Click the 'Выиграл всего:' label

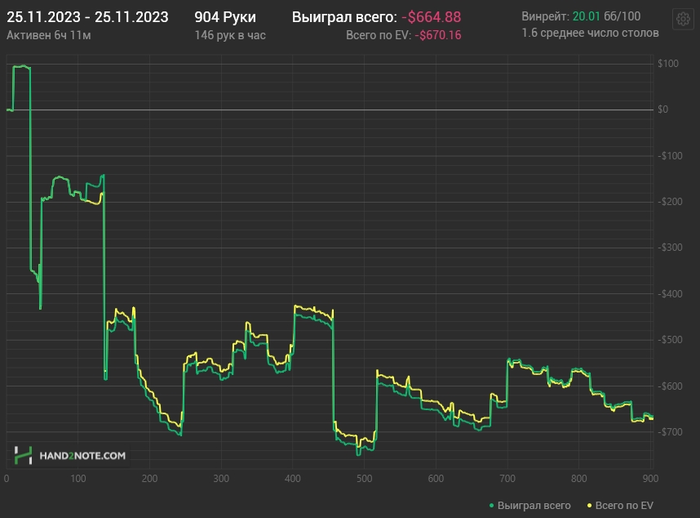pos(344,17)
